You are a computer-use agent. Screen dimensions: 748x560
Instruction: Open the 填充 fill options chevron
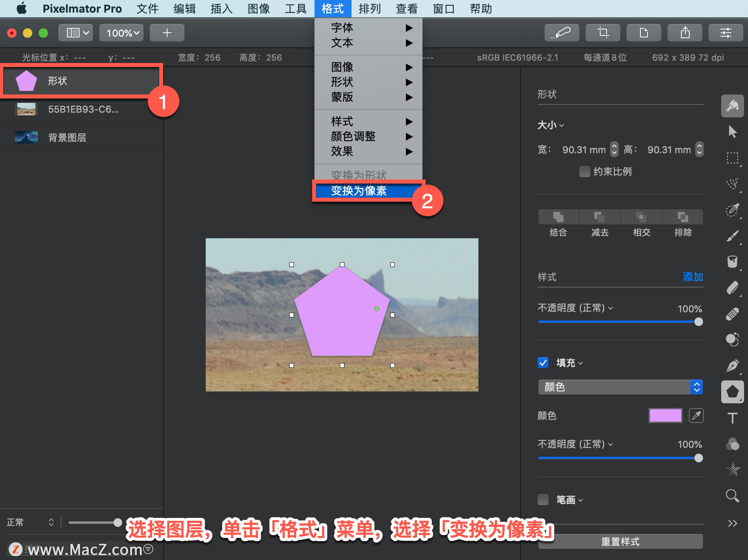pos(581,363)
